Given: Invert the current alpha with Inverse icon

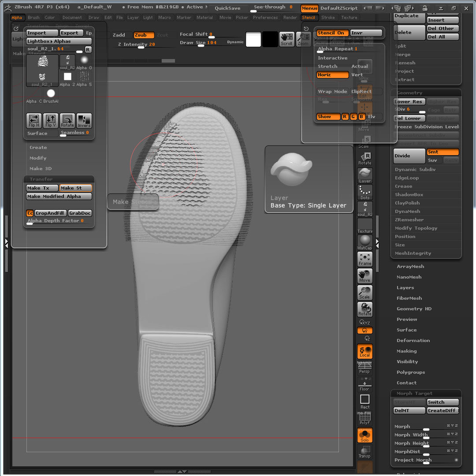Looking at the screenshot, I should click(84, 120).
